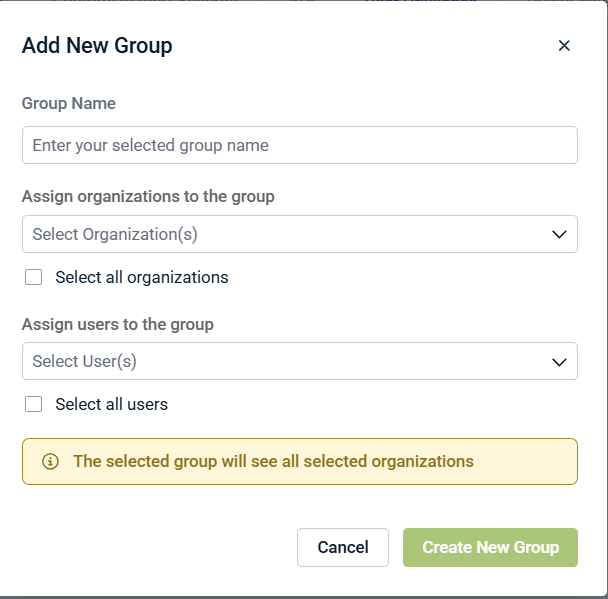
Task: Close the Add New Group dialog
Action: click(x=564, y=45)
